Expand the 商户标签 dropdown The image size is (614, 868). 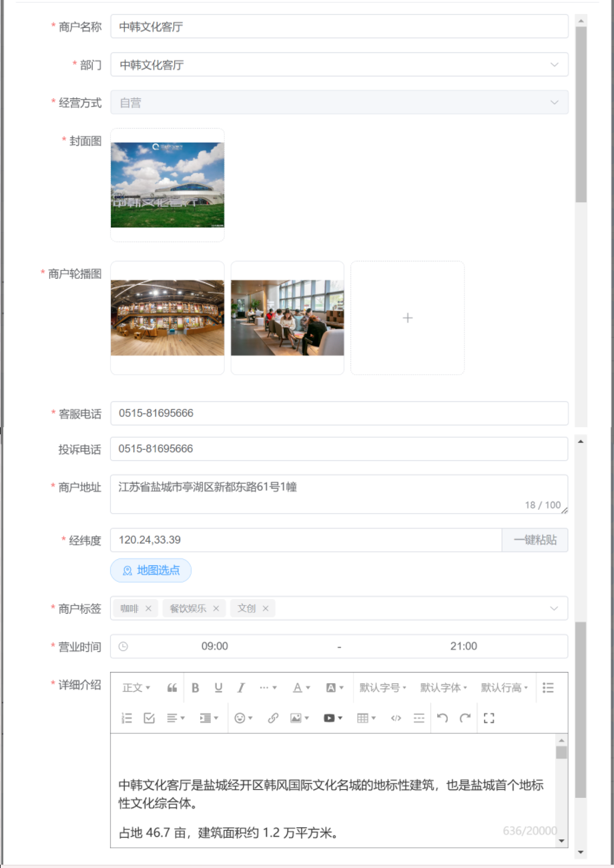[554, 608]
